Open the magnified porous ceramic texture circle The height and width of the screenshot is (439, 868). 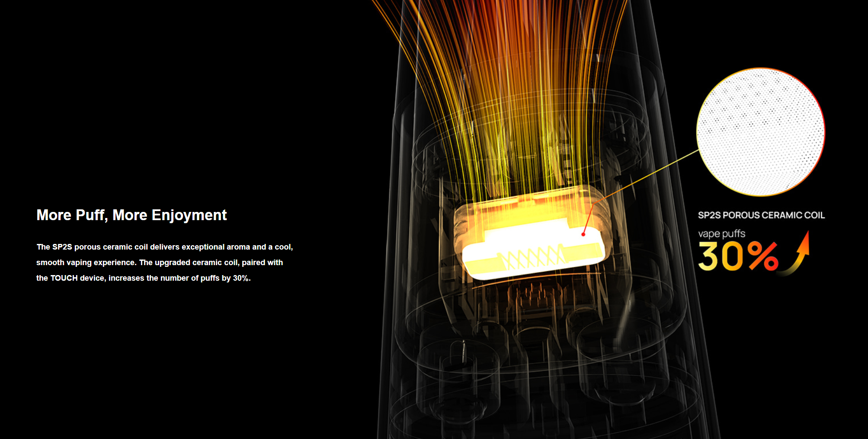point(760,132)
